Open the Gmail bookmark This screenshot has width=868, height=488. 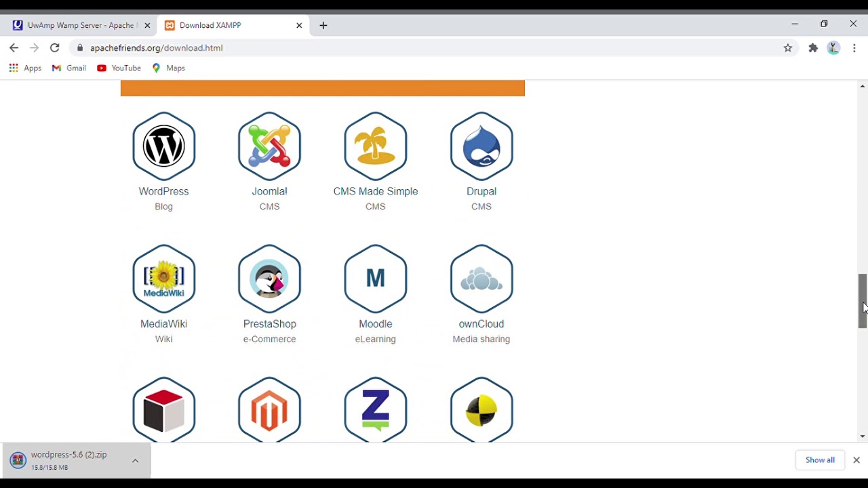point(69,68)
